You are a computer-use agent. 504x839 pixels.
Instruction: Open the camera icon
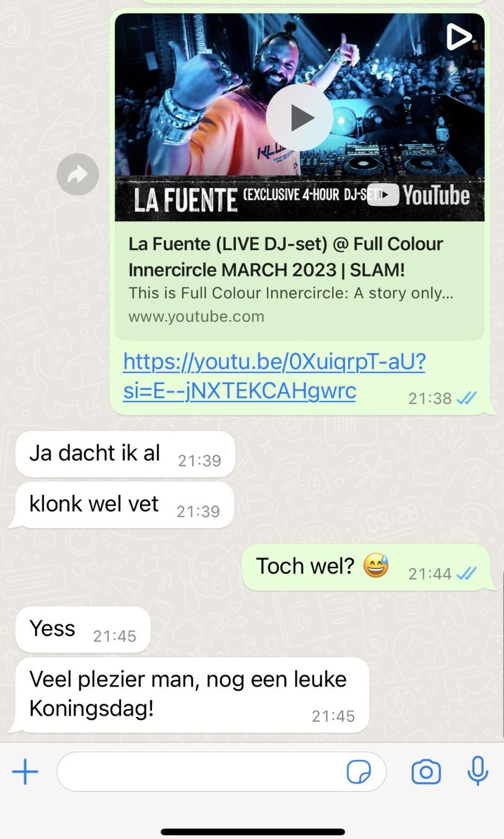click(x=426, y=772)
